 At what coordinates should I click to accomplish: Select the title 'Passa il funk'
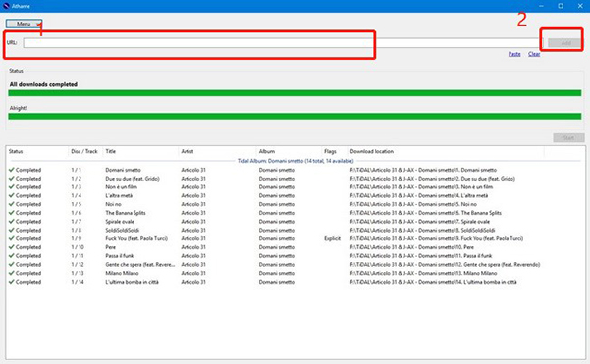[120, 256]
